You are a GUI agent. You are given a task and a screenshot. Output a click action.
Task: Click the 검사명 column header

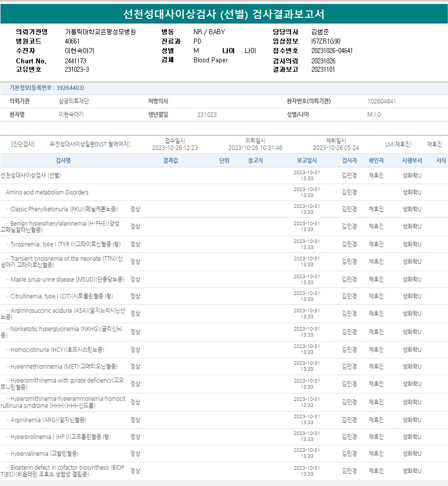coord(63,161)
